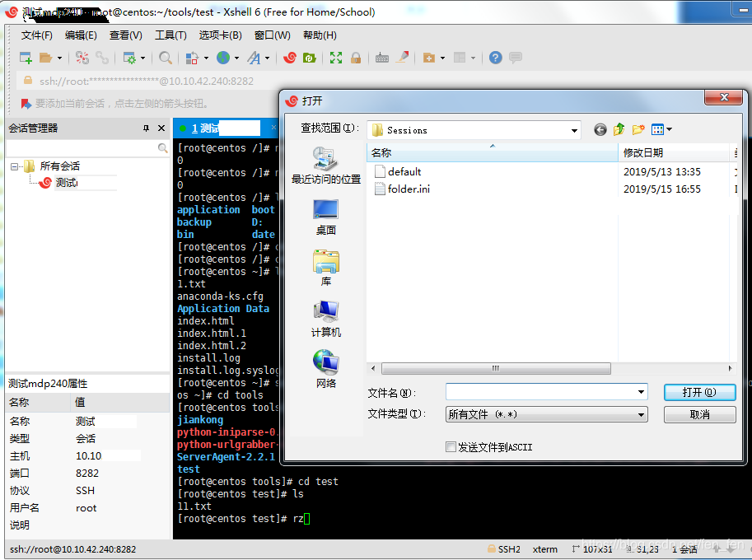Select the 测试 session in tree
Viewport: 752px width, 560px height.
[66, 183]
